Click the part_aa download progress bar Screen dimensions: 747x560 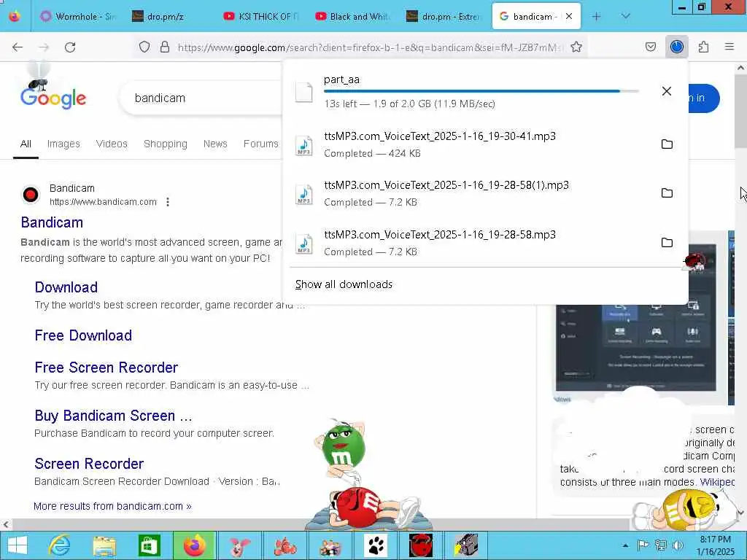pyautogui.click(x=481, y=91)
